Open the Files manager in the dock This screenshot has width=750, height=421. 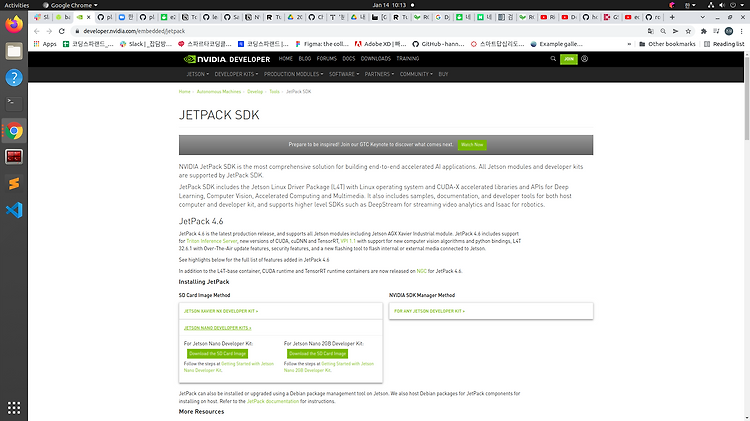14,51
